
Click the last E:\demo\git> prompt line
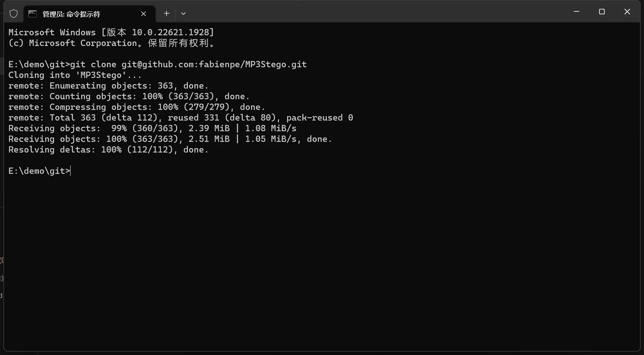pos(39,171)
